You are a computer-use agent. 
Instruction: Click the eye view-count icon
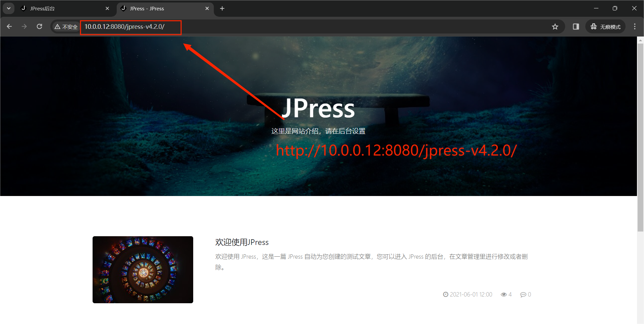coord(503,295)
